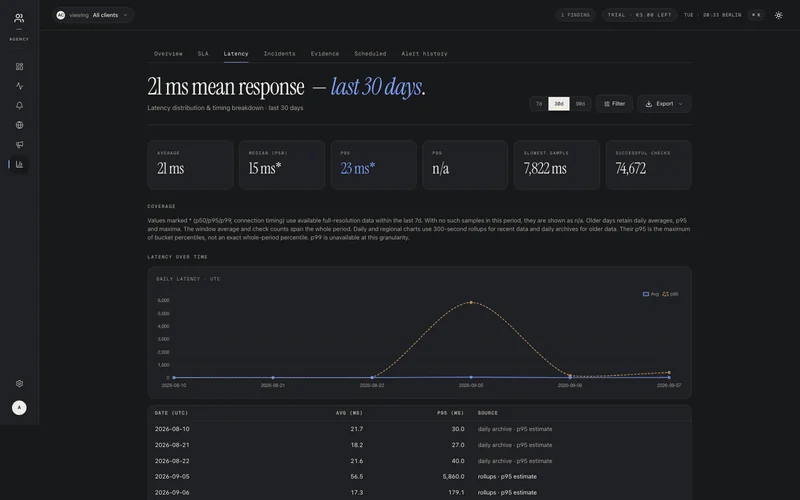Viewport: 800px width, 500px height.
Task: Click the P99 n/a card
Action: tap(465, 165)
